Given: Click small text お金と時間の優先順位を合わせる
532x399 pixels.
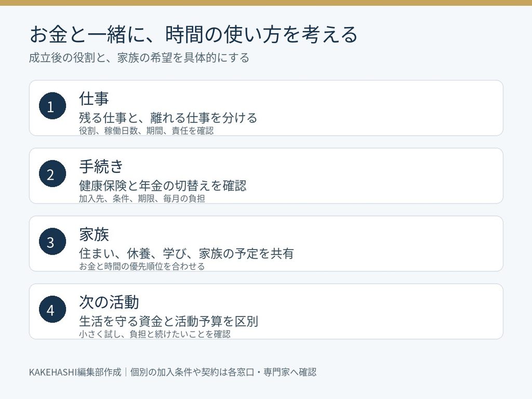Looking at the screenshot, I should point(142,267).
